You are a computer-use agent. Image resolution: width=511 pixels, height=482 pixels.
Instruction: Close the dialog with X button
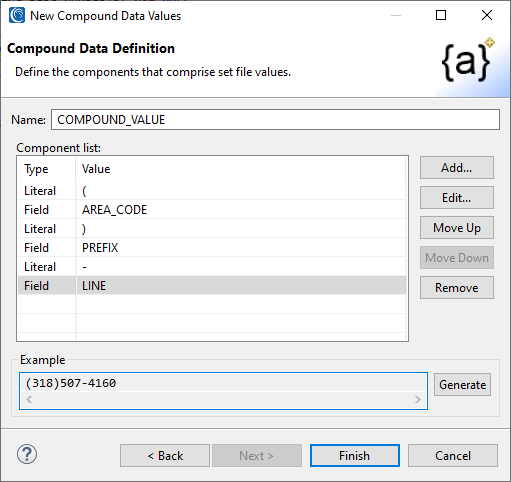487,15
